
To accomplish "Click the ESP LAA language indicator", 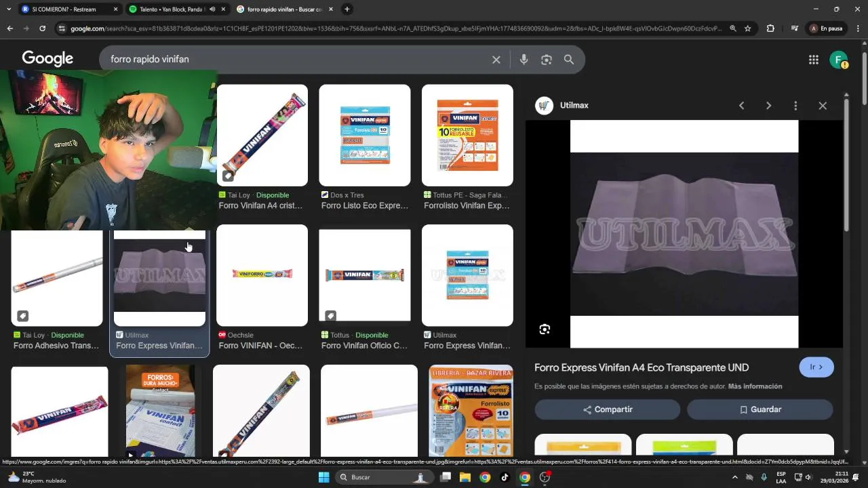I will click(781, 477).
